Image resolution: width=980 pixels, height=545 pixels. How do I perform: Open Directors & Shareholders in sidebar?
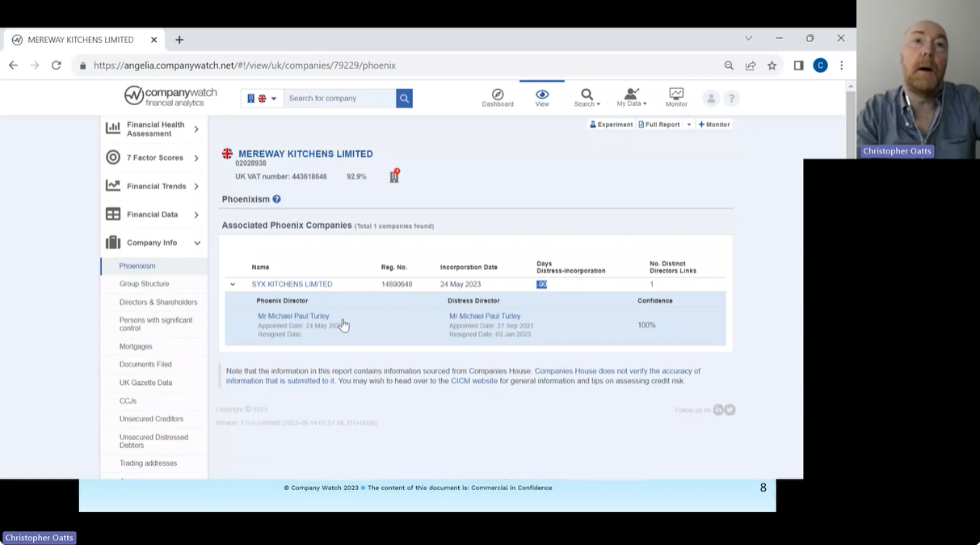click(158, 302)
